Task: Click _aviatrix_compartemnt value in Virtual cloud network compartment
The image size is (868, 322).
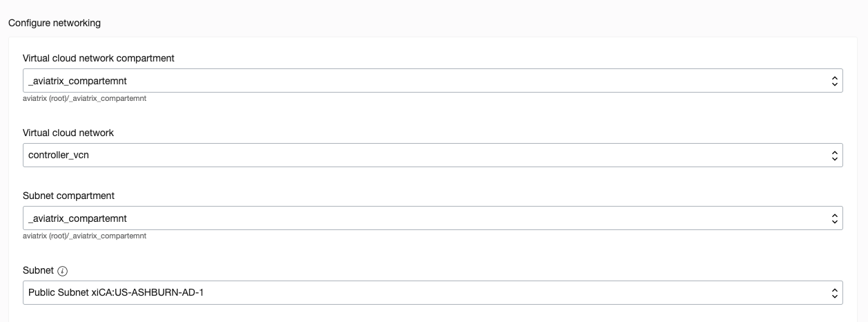Action: point(77,81)
